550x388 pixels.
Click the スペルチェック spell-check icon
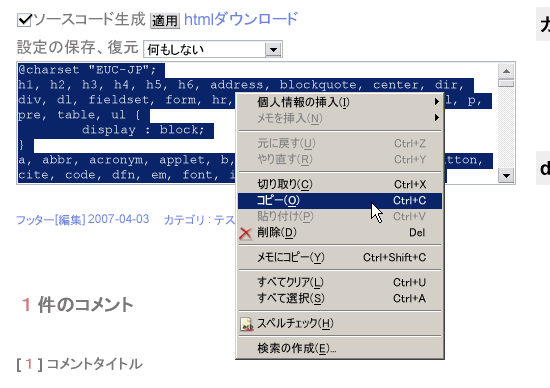pyautogui.click(x=246, y=324)
